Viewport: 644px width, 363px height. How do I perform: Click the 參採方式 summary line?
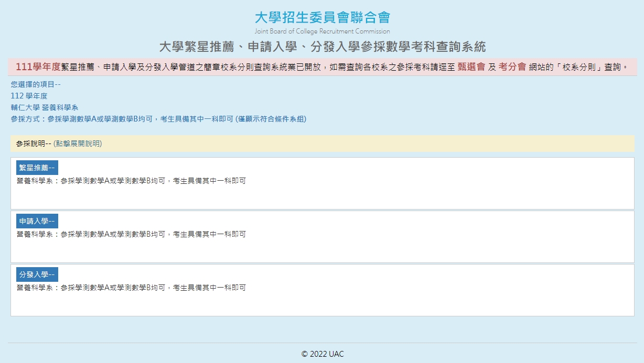pos(158,119)
